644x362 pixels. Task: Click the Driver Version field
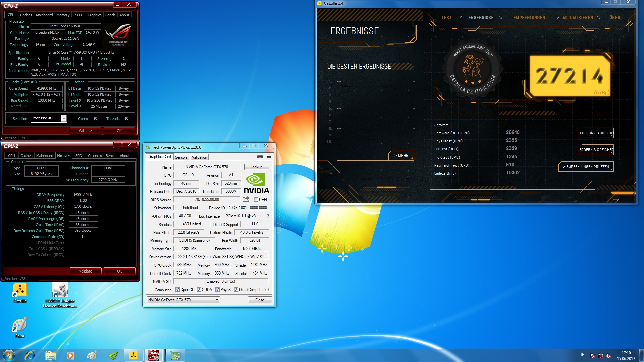click(221, 257)
